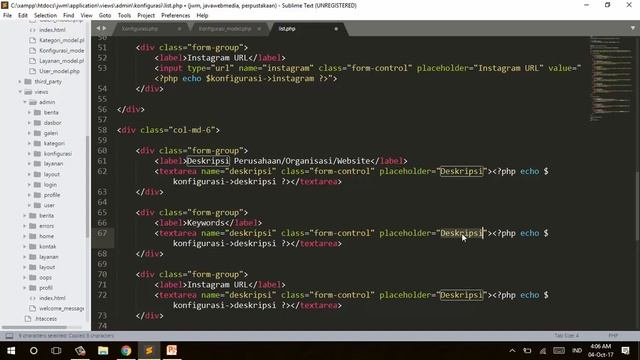Click the sidebar horizontal scrollbar

pos(34,327)
